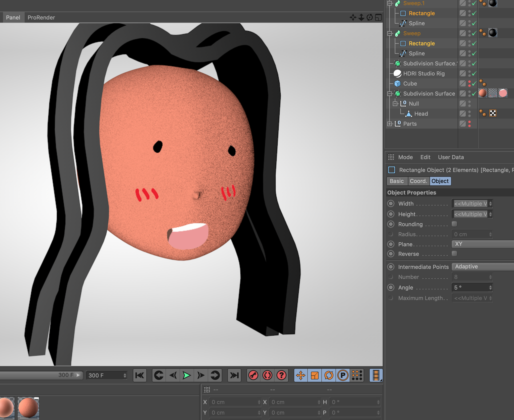Toggle the Autokeying icon

(267, 375)
